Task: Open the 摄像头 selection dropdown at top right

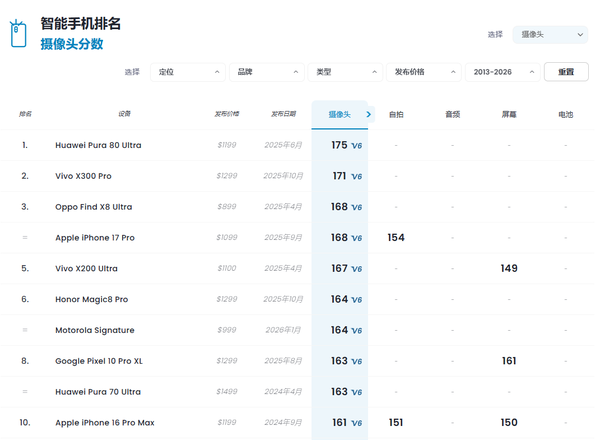Action: tap(549, 35)
